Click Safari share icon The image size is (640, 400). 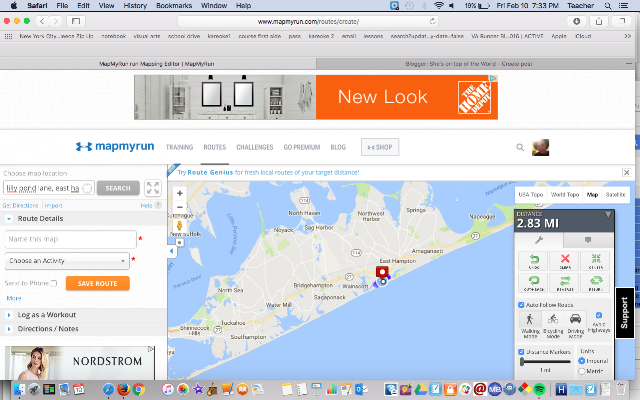coord(599,21)
